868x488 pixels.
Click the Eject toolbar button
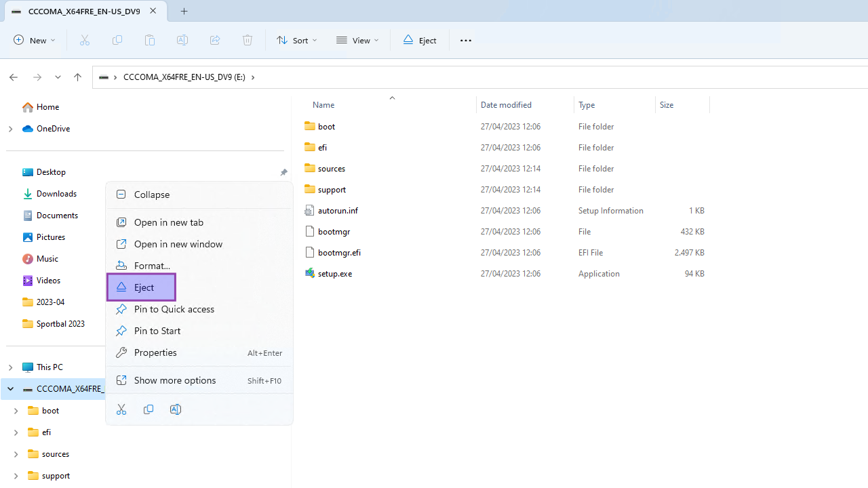(x=420, y=40)
